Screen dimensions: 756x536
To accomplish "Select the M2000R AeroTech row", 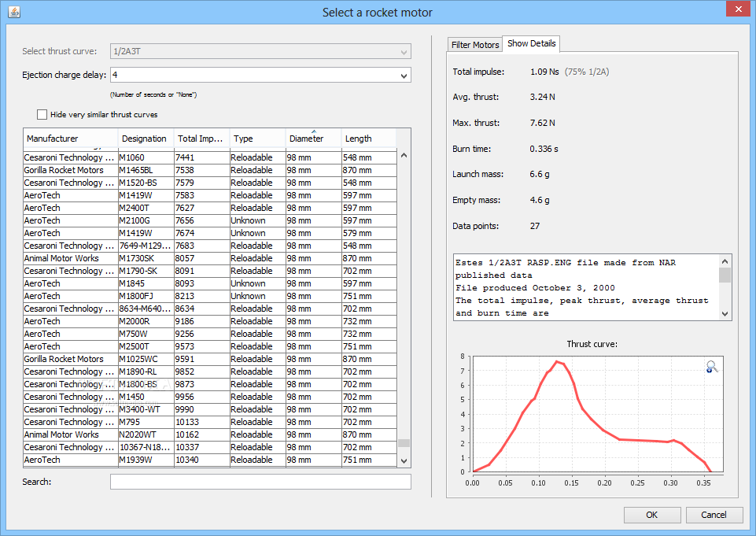I will (210, 321).
